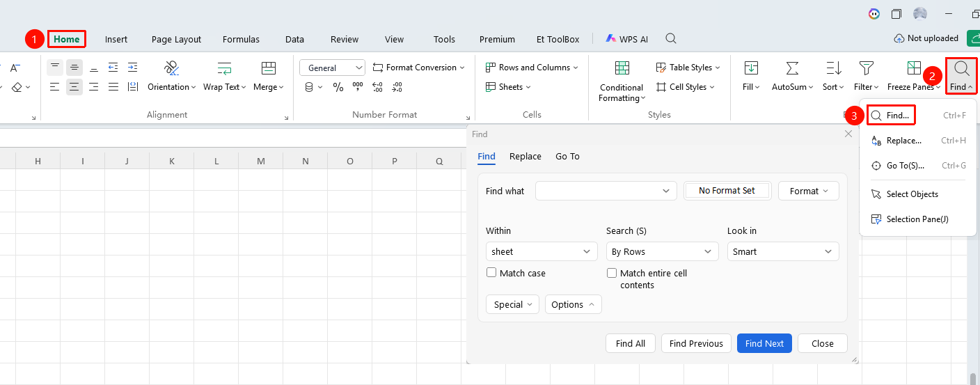The image size is (980, 385).
Task: Open WPS AI
Action: pos(626,39)
